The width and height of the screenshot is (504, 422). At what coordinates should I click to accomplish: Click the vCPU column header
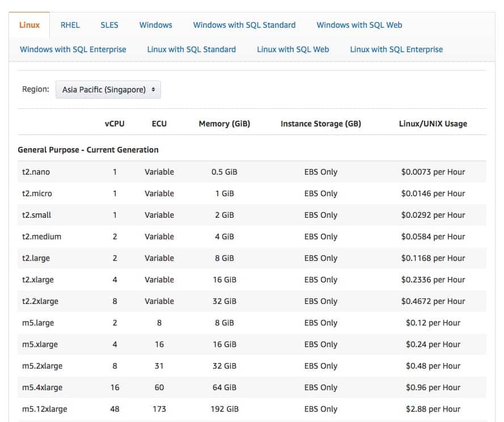[115, 124]
